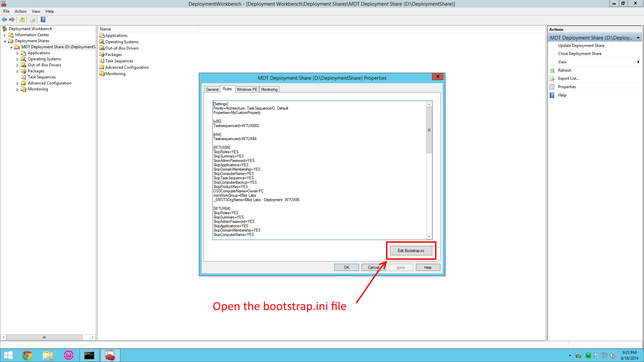Click tree pane horizontal scroll right arrow
The width and height of the screenshot is (644, 362).
point(93,337)
